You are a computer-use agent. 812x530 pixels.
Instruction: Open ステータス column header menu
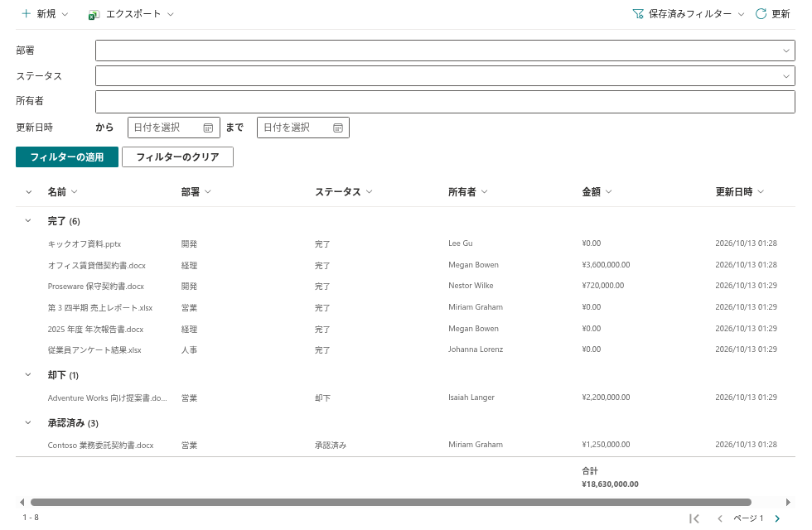[x=343, y=192]
